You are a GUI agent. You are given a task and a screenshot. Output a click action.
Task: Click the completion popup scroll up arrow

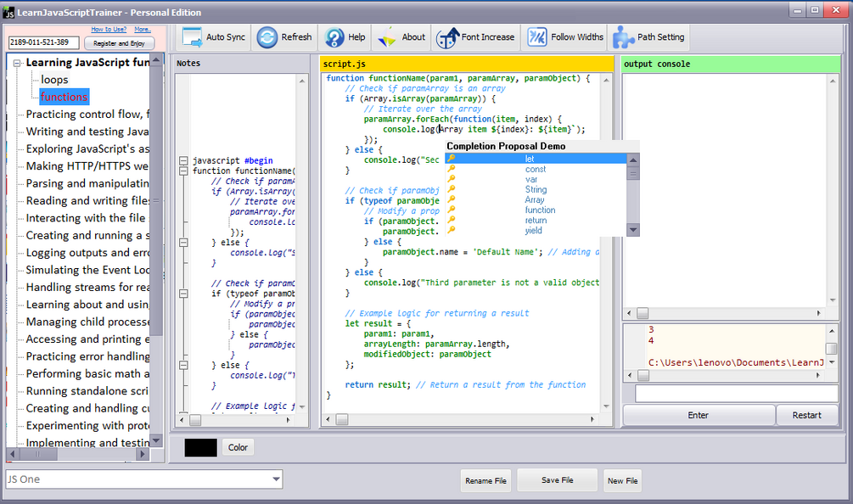(632, 160)
